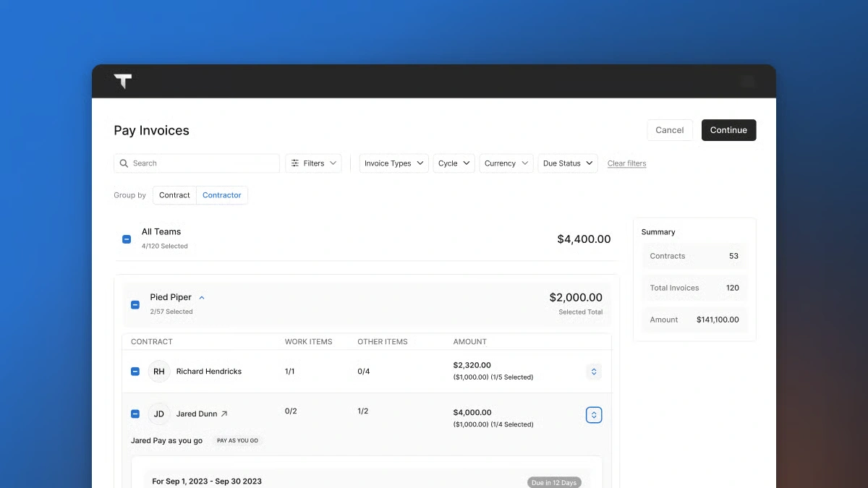This screenshot has width=868, height=488.
Task: Toggle Jared Dunn row checkbox
Action: (135, 414)
